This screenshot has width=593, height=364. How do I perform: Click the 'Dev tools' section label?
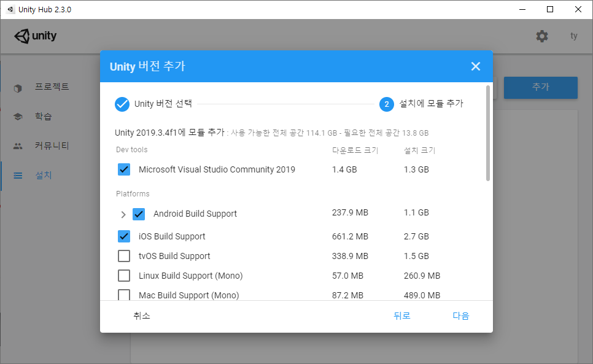coord(131,150)
